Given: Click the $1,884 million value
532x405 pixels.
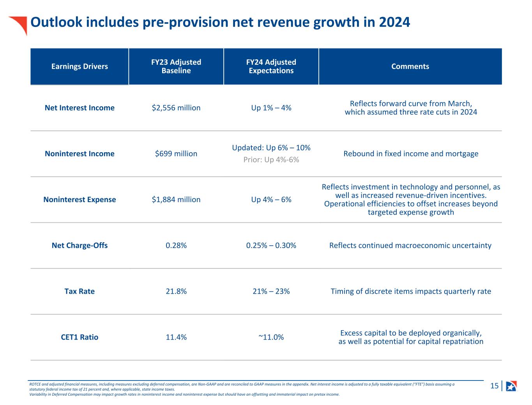Looking at the screenshot, I should [x=176, y=200].
